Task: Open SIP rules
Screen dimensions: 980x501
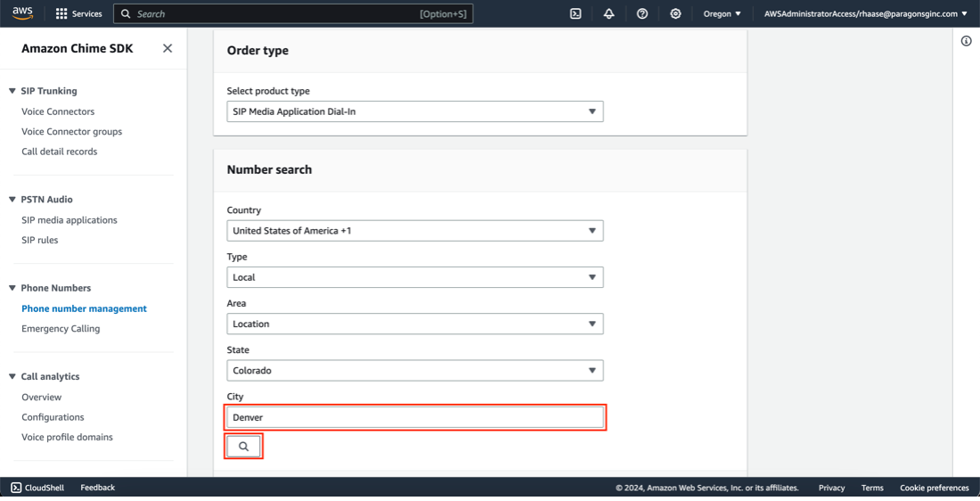Action: [40, 240]
